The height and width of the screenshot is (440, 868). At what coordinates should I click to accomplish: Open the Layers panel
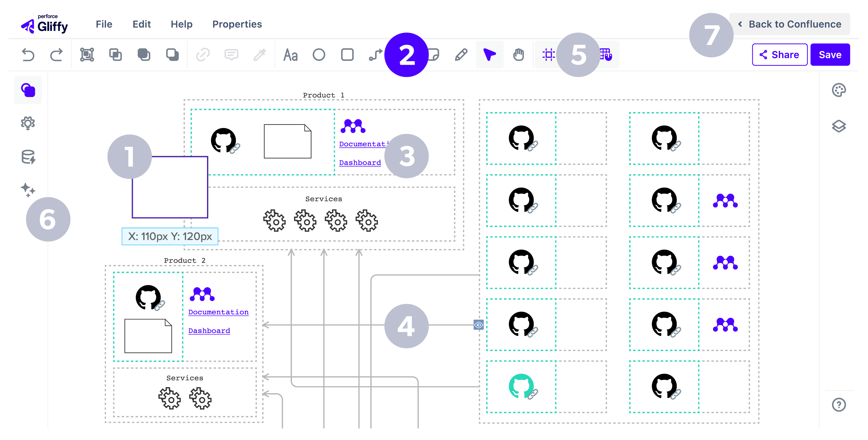839,126
